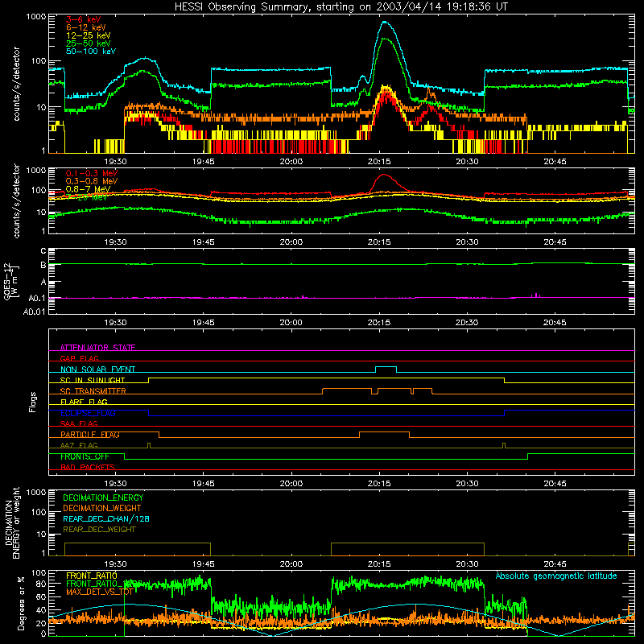This screenshot has height=644, width=644.
Task: Select the DECIMATION_WEIGHT legend label
Action: pos(102,508)
